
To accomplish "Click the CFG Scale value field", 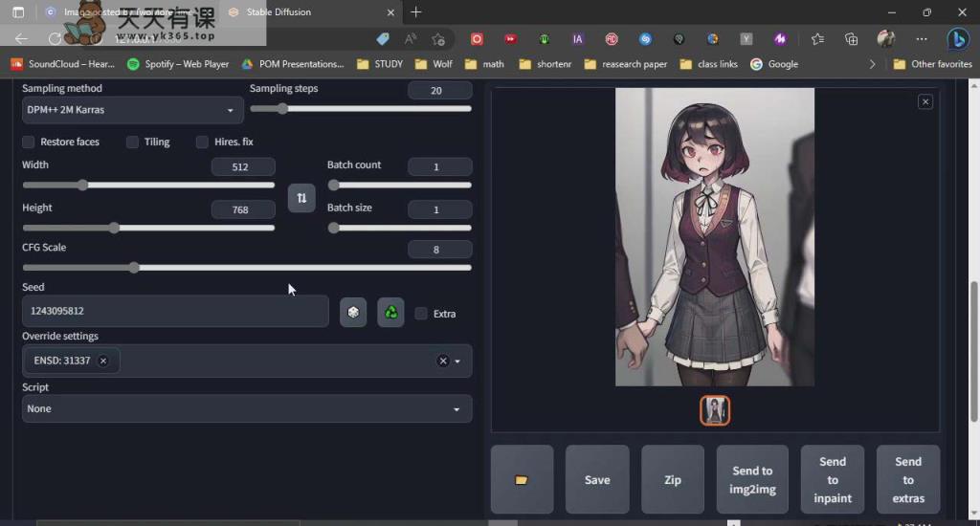I will [439, 250].
